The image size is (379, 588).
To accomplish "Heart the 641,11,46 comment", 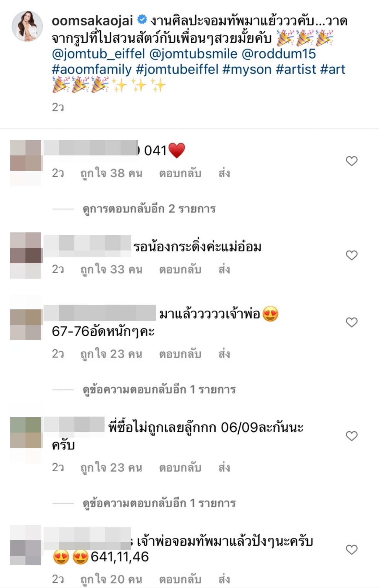I will pyautogui.click(x=352, y=550).
